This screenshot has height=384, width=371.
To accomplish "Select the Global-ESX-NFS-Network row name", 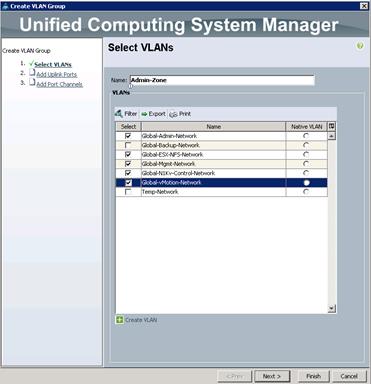I will pyautogui.click(x=172, y=155).
